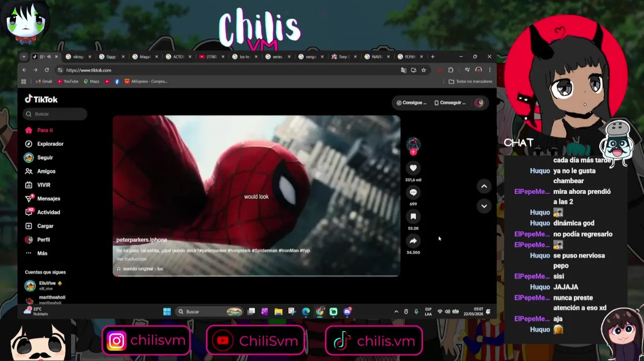Open the creator's avatar beside the video
Image resolution: width=644 pixels, height=361 pixels.
[x=413, y=144]
